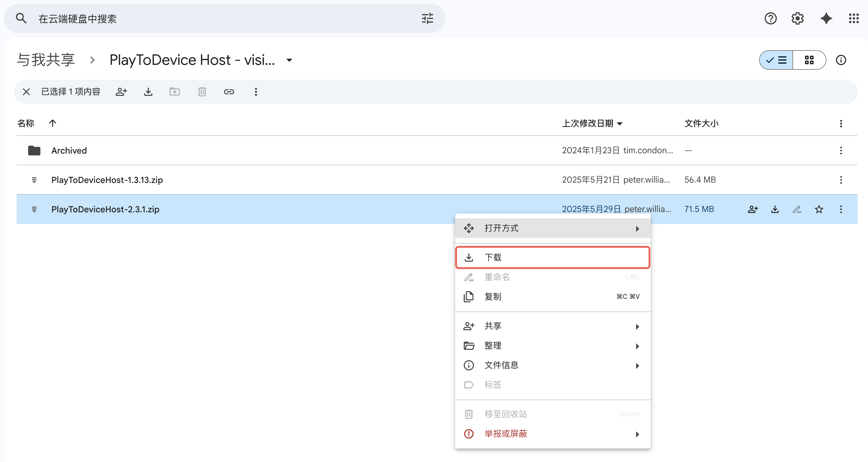The height and width of the screenshot is (462, 868).
Task: Click the toolbar Move to folder icon
Action: point(175,92)
